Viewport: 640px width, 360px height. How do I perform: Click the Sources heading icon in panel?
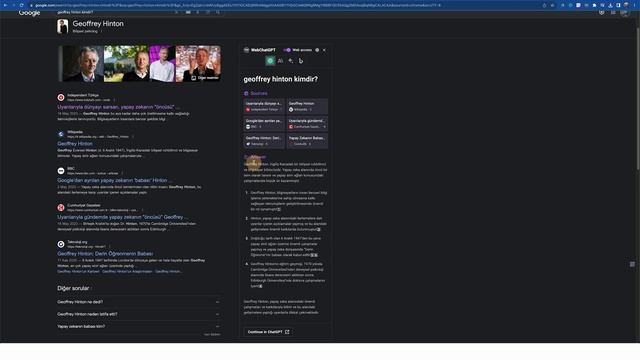(x=246, y=93)
